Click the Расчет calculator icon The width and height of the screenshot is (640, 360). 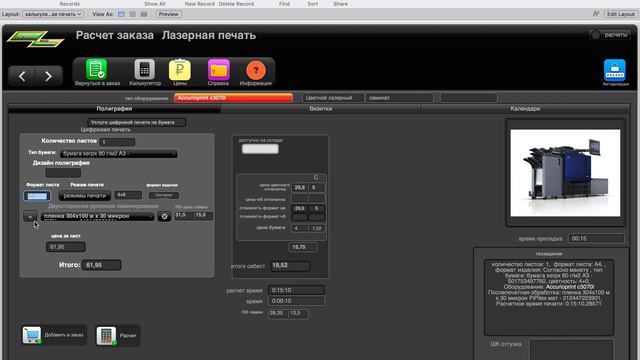point(106,336)
